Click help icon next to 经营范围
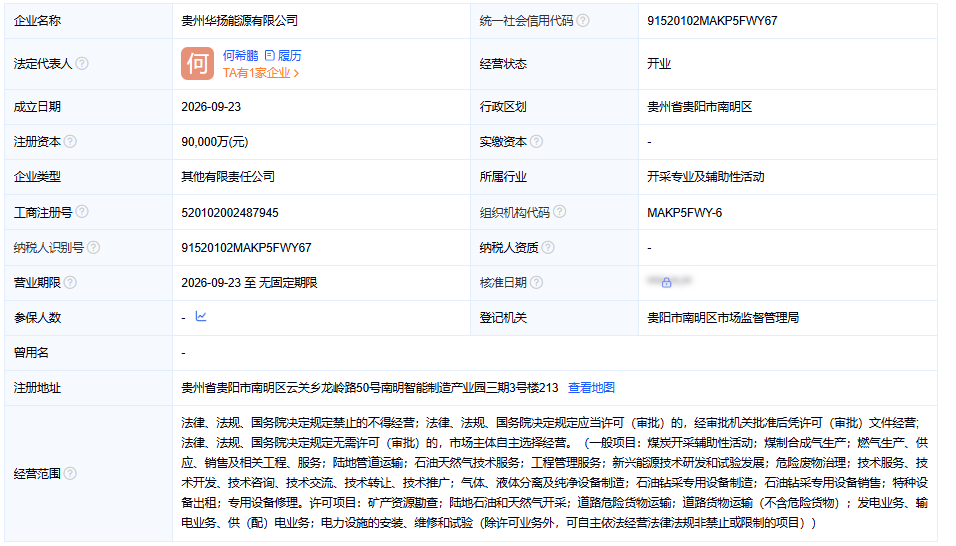 pyautogui.click(x=70, y=473)
